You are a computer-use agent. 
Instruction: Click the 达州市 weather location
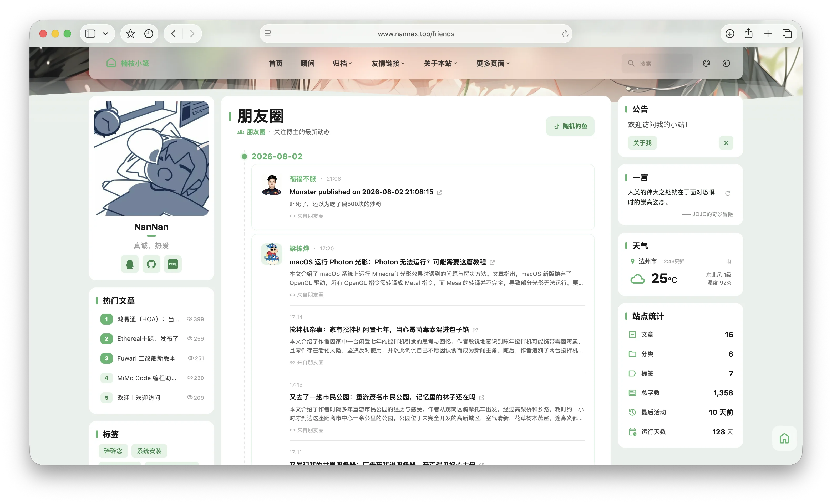click(x=647, y=261)
